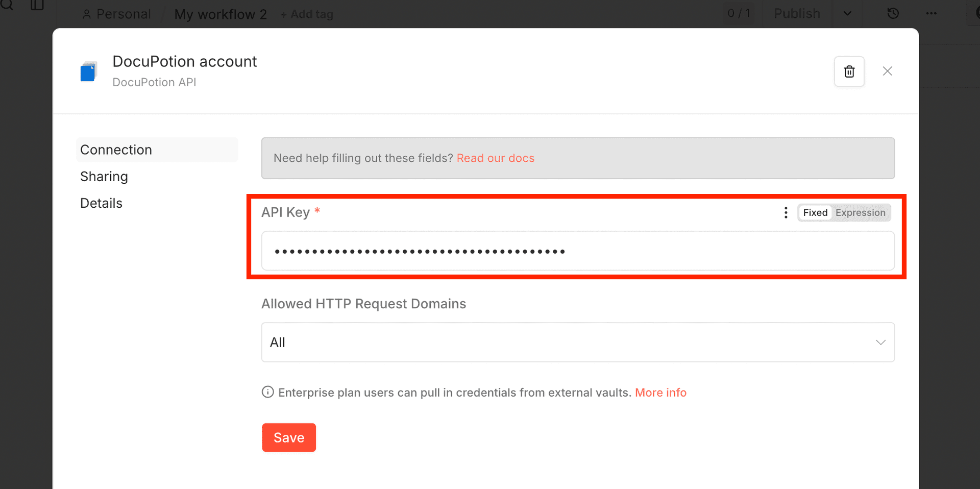Keep API Key in Fixed mode

coord(815,212)
